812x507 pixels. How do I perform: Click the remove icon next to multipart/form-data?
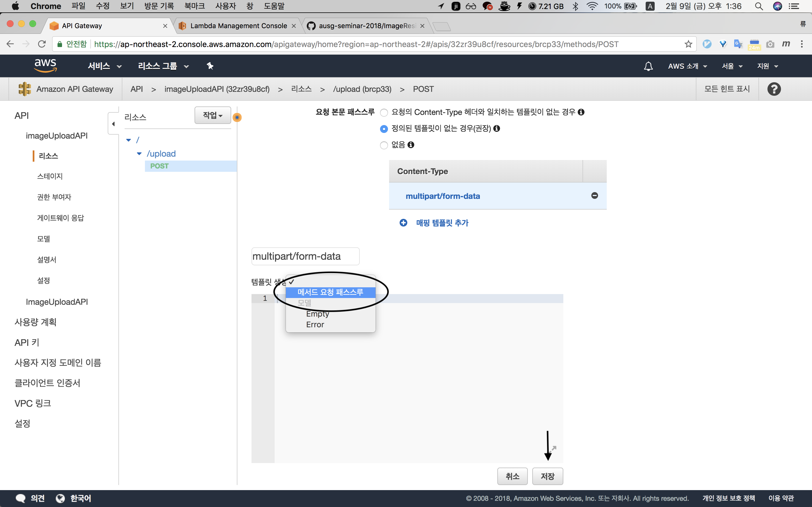pyautogui.click(x=594, y=195)
